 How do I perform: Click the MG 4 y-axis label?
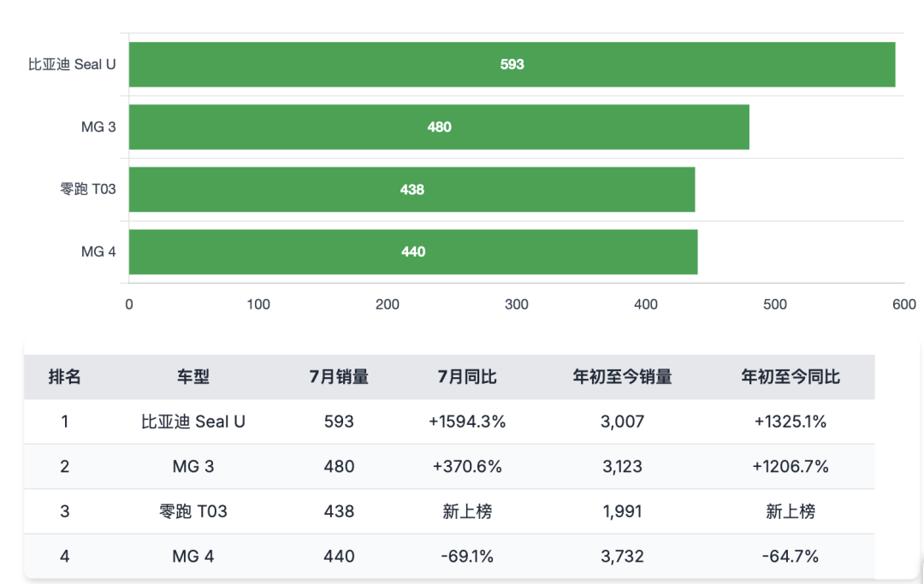click(x=98, y=252)
